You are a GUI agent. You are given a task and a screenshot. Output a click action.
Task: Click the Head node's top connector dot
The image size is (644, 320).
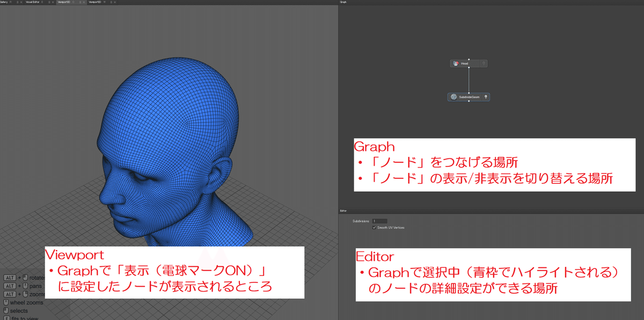click(469, 59)
